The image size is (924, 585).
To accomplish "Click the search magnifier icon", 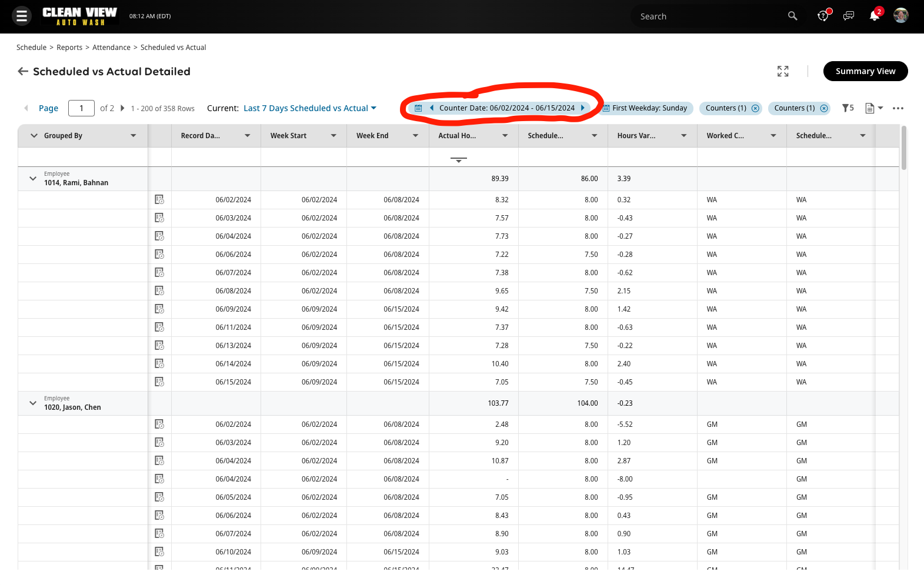I will (792, 16).
